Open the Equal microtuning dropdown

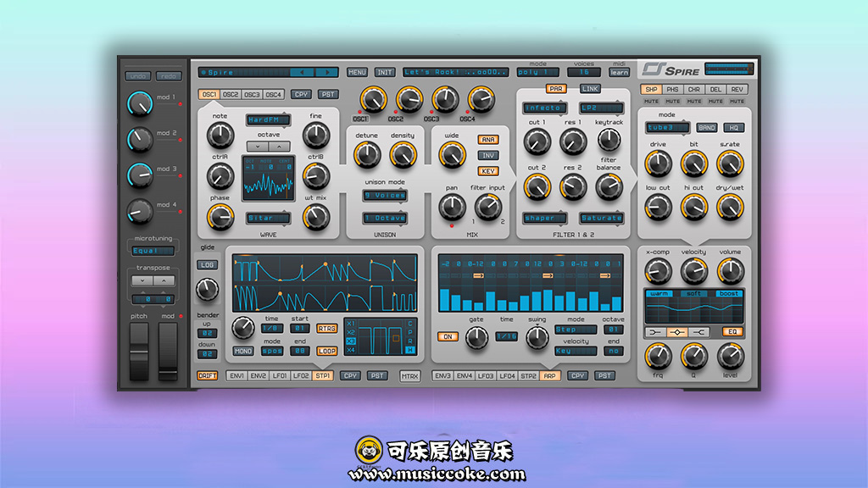coord(153,251)
